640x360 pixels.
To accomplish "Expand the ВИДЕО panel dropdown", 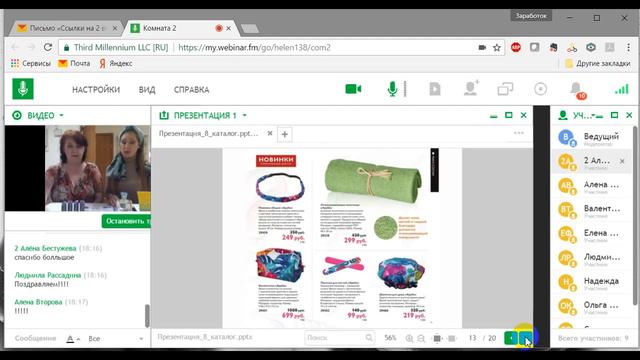I will pos(61,116).
